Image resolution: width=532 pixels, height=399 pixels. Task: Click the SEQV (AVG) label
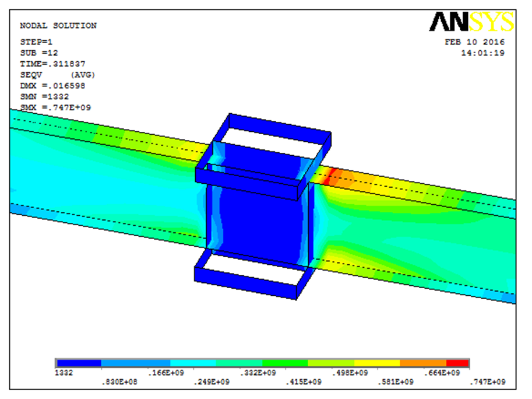coord(57,75)
